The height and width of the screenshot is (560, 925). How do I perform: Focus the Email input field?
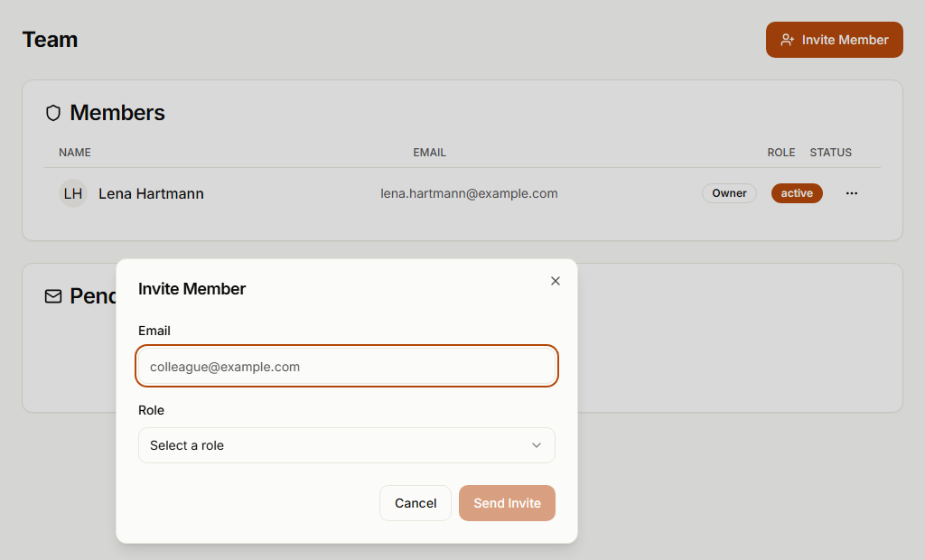(x=347, y=367)
